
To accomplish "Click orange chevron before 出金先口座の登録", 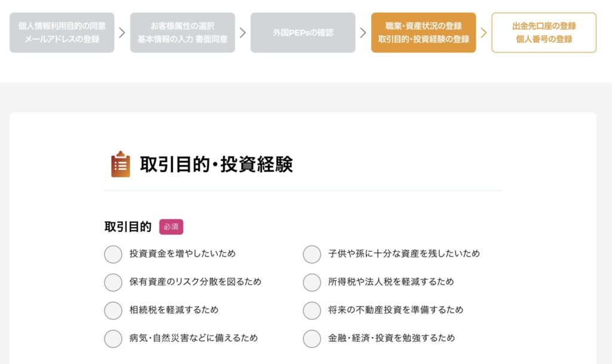I will (x=484, y=33).
